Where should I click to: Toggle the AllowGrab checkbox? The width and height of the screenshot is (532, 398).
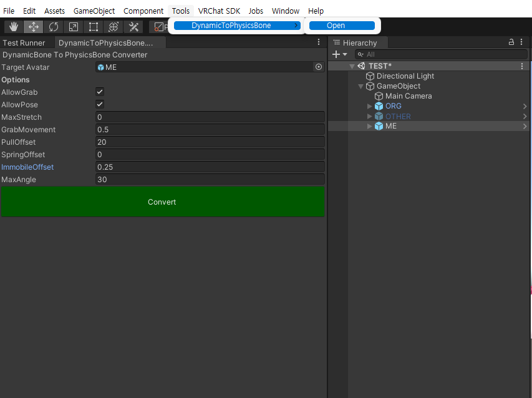(100, 92)
